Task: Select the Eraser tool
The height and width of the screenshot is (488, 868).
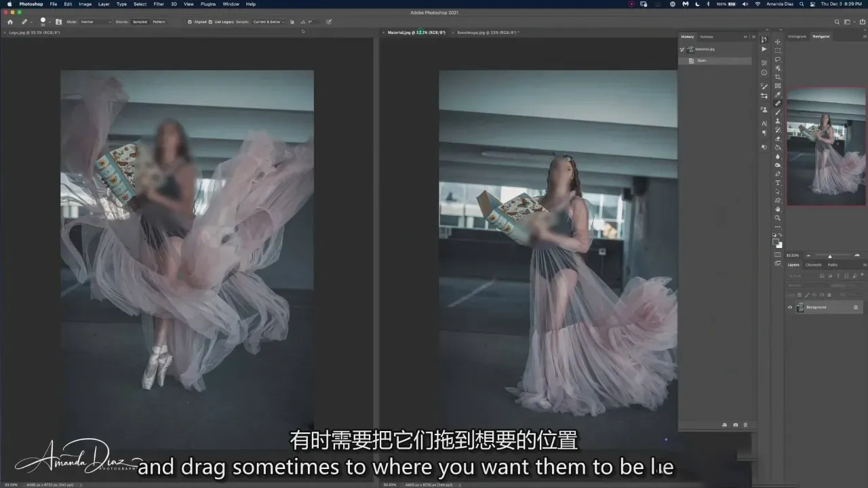Action: point(778,139)
